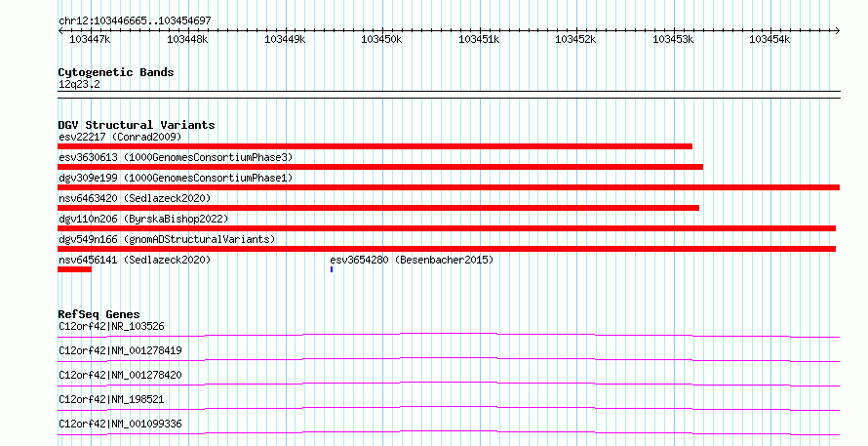Viewport: 868px width, 446px height.
Task: Click the 103447k ruler tick label
Action: click(90, 40)
